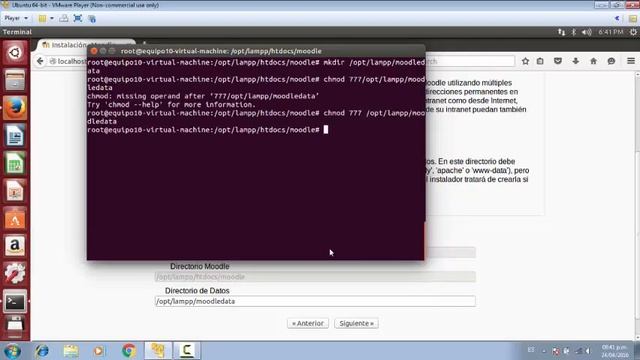Launch Firefox from the Ubuntu launcher
The height and width of the screenshot is (360, 640).
pyautogui.click(x=15, y=108)
